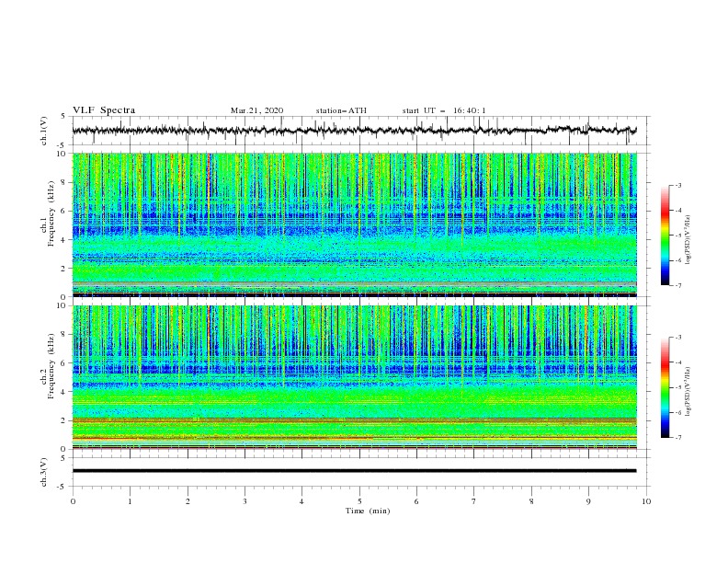Click the ch.1 frequency tick label "6"
The height and width of the screenshot is (563, 728).
pos(64,211)
